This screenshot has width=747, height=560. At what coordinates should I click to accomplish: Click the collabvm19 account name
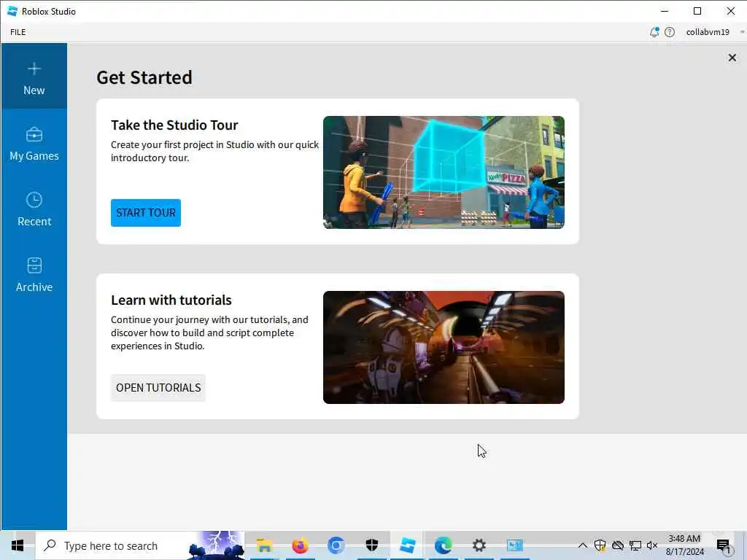tap(708, 32)
